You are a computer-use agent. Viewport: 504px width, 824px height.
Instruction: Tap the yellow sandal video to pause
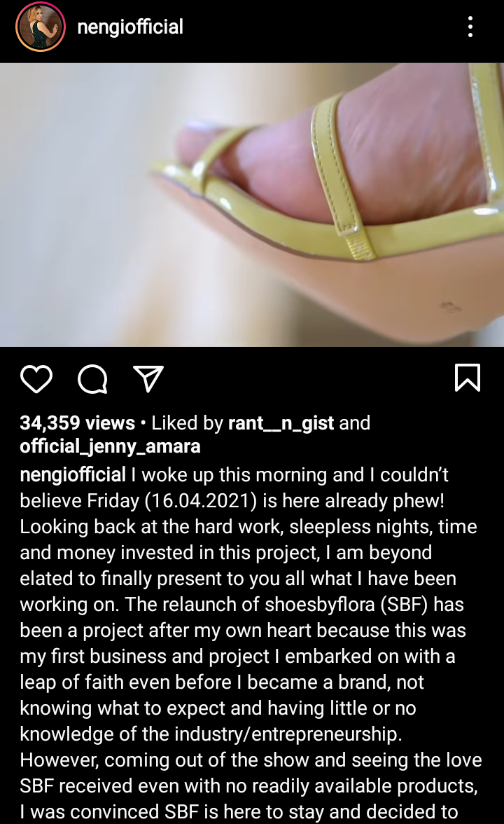252,205
